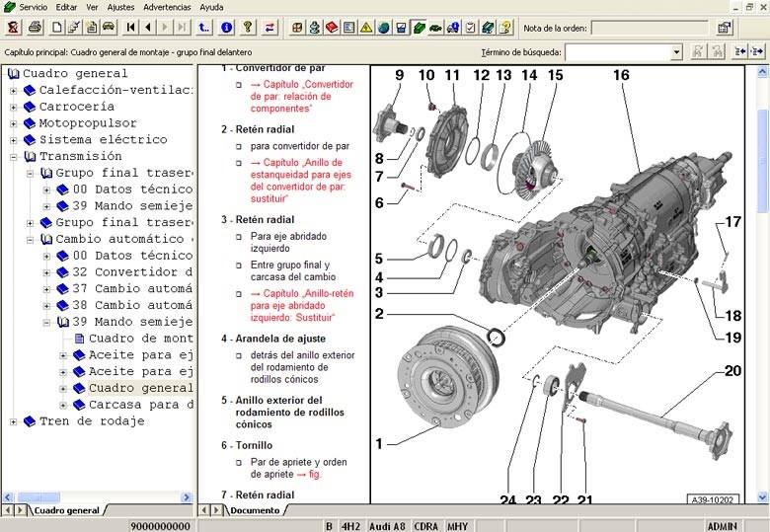Screen dimensions: 770x532
Task: Expand the Motopropulsor tree node
Action: 14,123
